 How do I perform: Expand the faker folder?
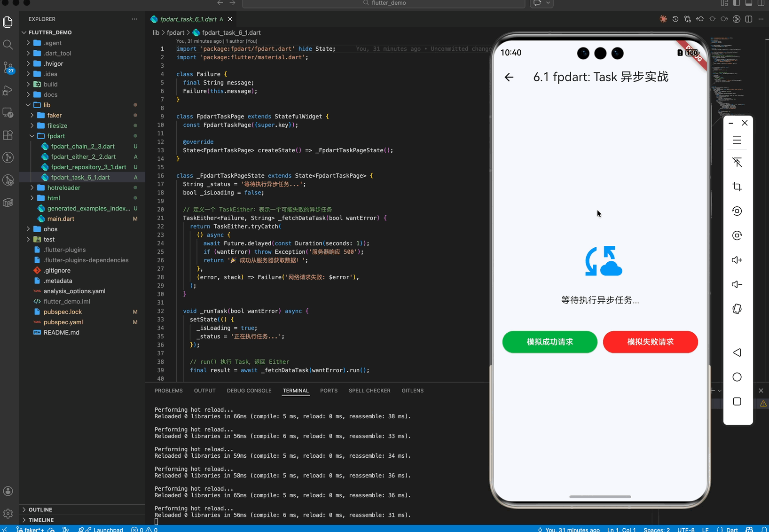32,115
